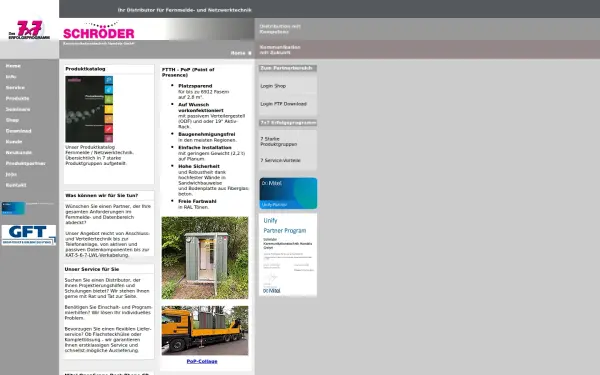This screenshot has height=375, width=600.
Task: Click 'Unser Service für Sie' heading
Action: (x=92, y=269)
